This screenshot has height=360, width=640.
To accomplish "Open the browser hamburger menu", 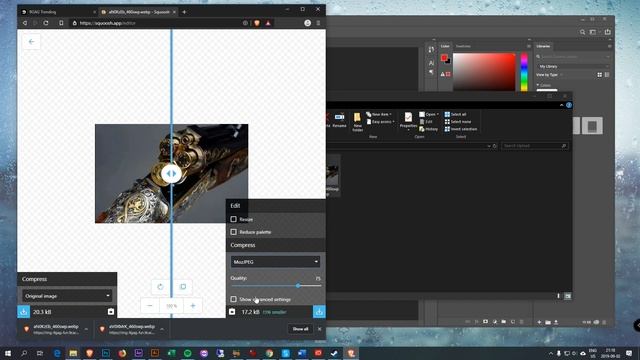I will coord(318,23).
